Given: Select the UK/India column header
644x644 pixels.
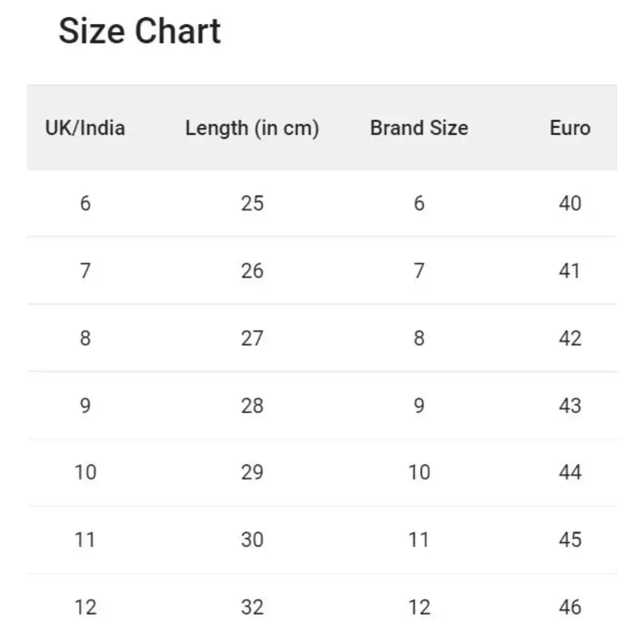Looking at the screenshot, I should (x=85, y=128).
